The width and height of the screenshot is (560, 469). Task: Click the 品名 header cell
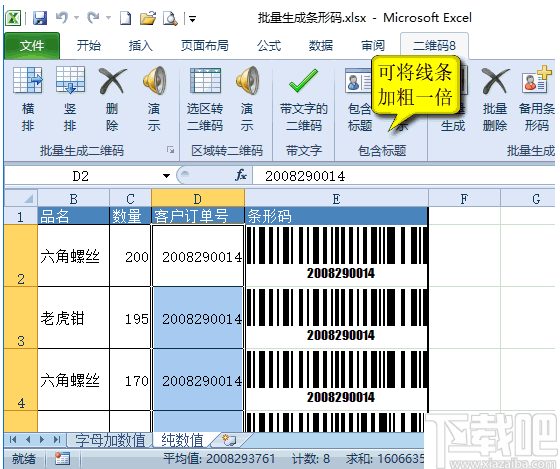point(74,216)
